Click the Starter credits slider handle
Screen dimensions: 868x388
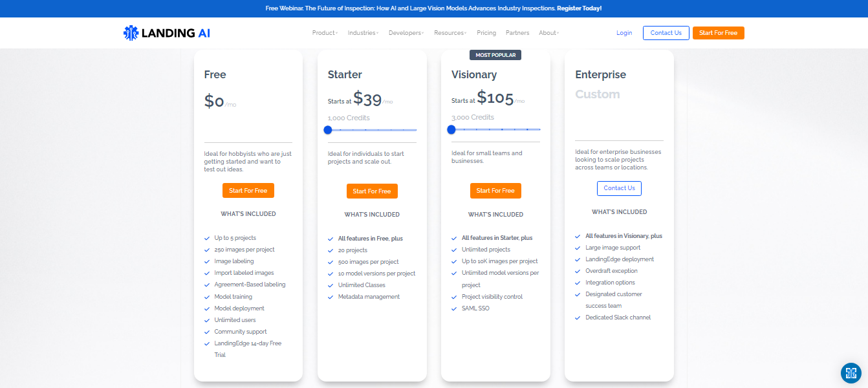click(328, 130)
